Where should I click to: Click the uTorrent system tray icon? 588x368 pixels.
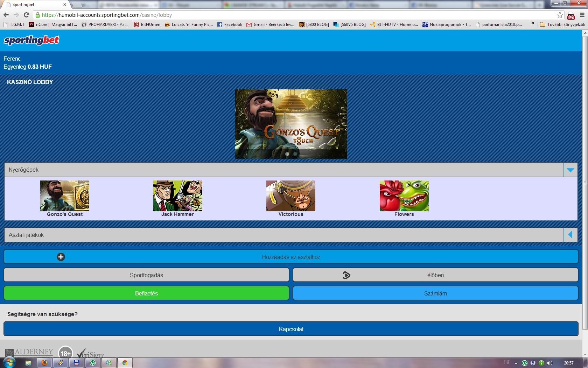[x=524, y=363]
